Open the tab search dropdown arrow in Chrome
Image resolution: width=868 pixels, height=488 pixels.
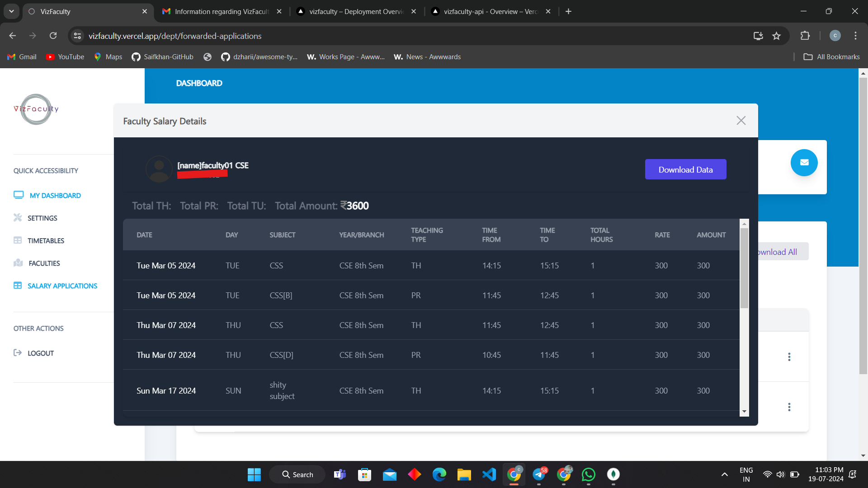pyautogui.click(x=11, y=11)
